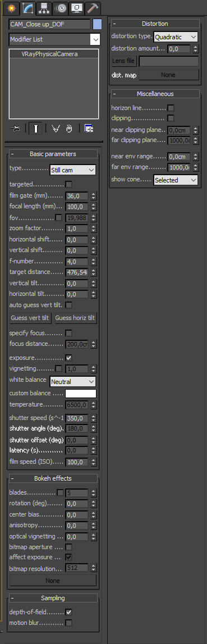Click the Guess horiz tilt button
The image size is (207, 644).
(x=75, y=318)
